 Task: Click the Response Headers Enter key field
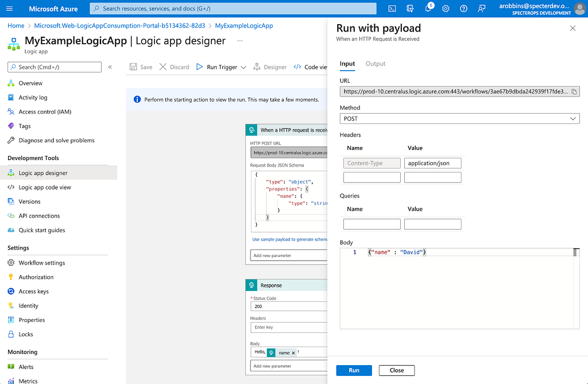(x=289, y=327)
